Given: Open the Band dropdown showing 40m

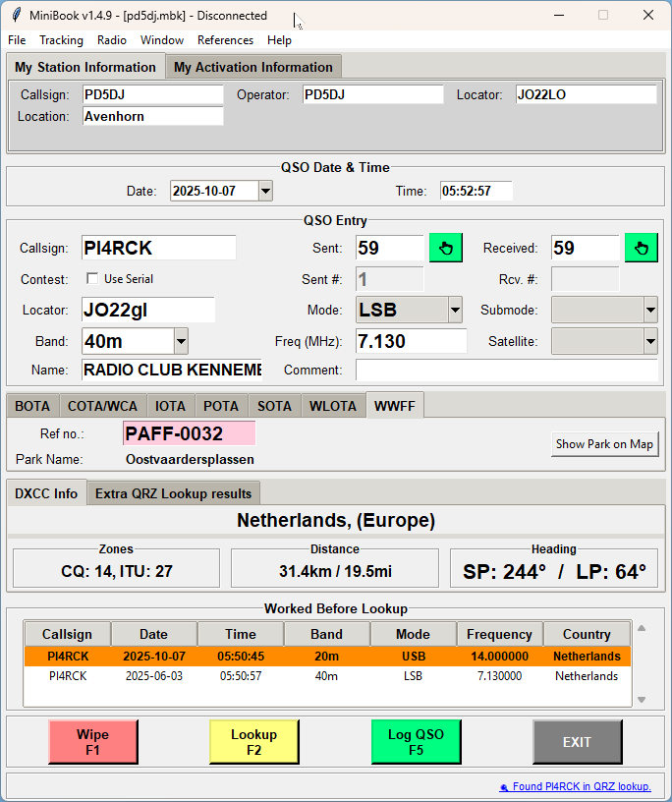Looking at the screenshot, I should point(181,342).
